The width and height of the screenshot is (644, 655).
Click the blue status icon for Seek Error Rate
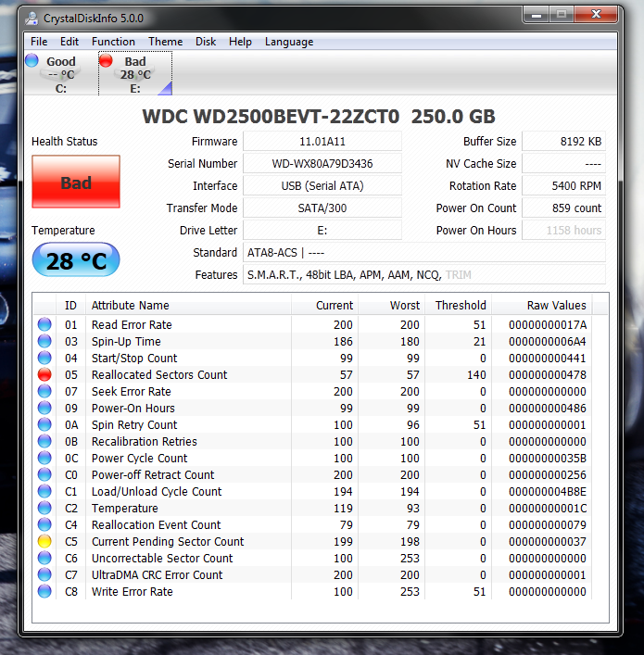point(44,391)
